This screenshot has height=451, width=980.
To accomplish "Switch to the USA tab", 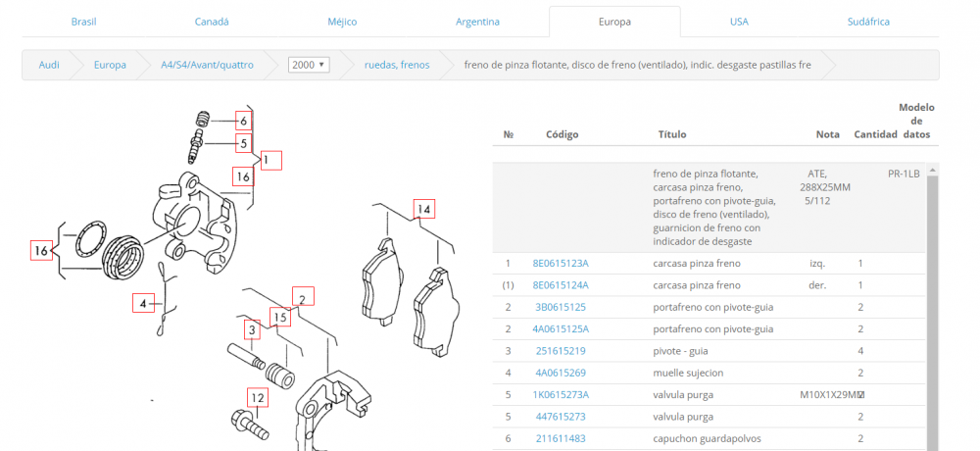I will 739,22.
